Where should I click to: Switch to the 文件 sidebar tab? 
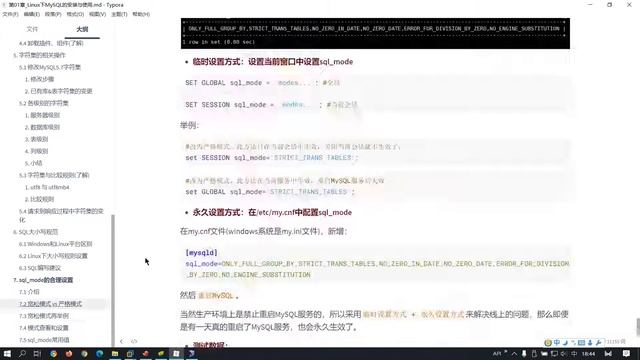coord(32,29)
